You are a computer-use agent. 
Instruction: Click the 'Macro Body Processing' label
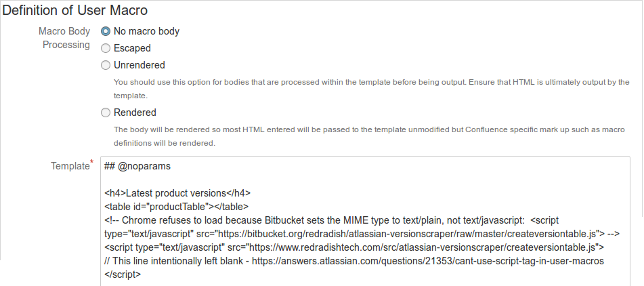[x=64, y=38]
